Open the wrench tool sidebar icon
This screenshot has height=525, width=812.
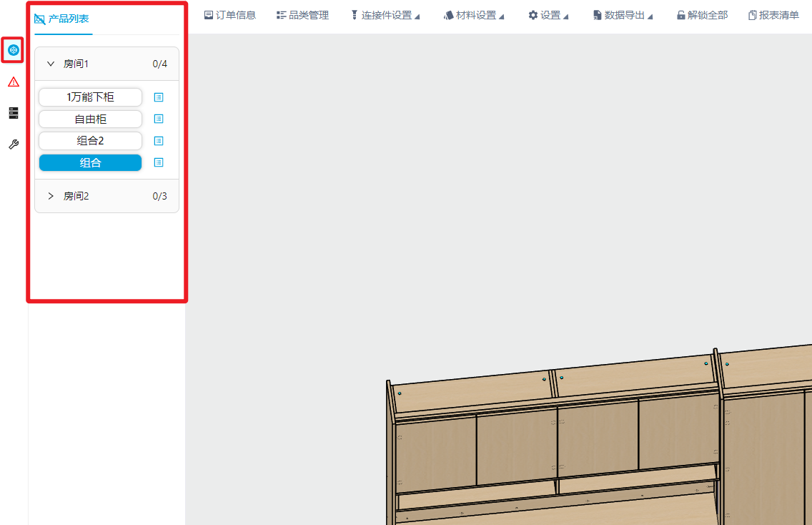13,144
